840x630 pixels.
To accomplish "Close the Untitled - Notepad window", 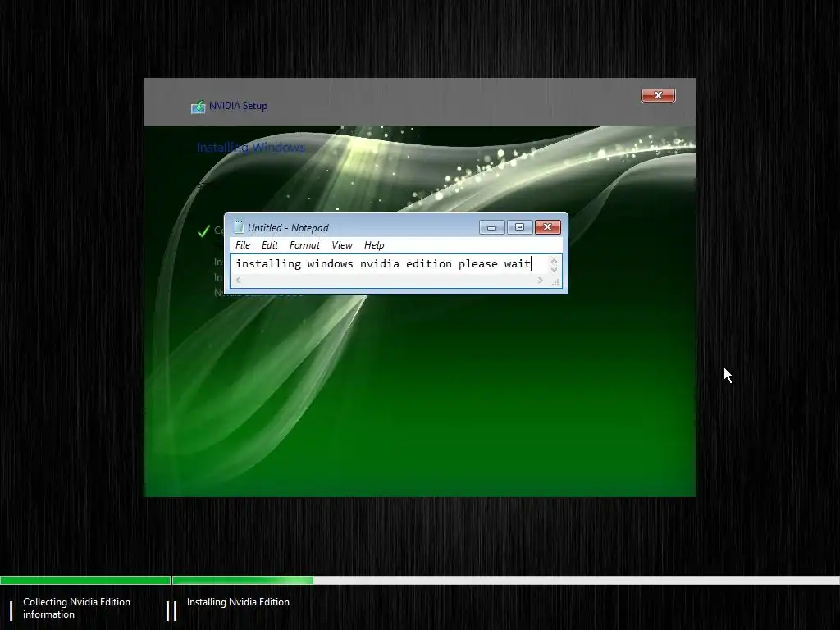I will tap(547, 227).
